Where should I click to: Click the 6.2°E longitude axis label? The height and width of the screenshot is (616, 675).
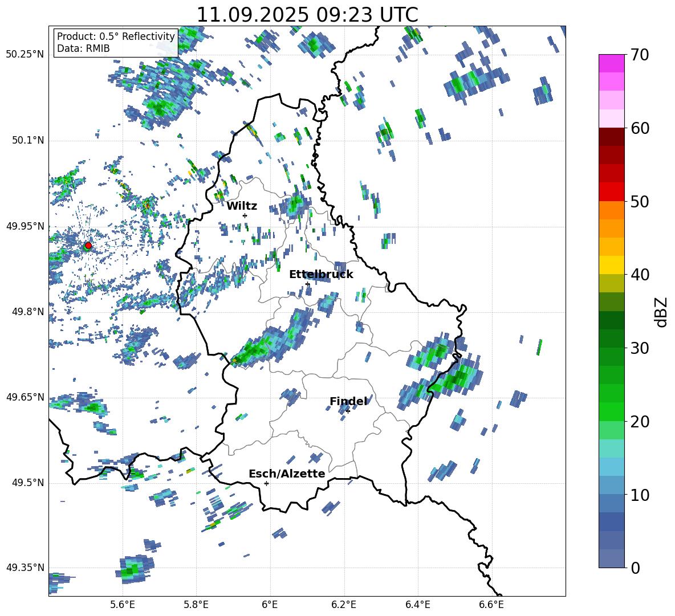click(x=344, y=604)
